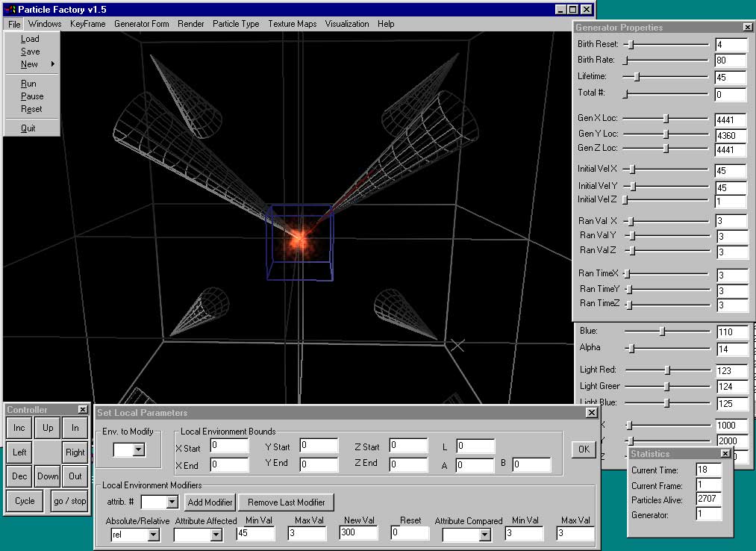The image size is (756, 551).
Task: Click the Remove Last Modifier button
Action: pyautogui.click(x=287, y=502)
